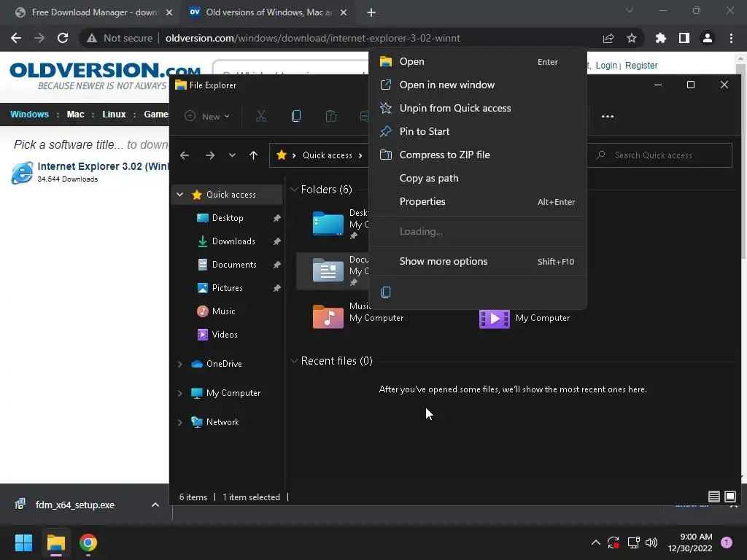747x560 pixels.
Task: Open Chrome three-dot menu
Action: tap(731, 38)
